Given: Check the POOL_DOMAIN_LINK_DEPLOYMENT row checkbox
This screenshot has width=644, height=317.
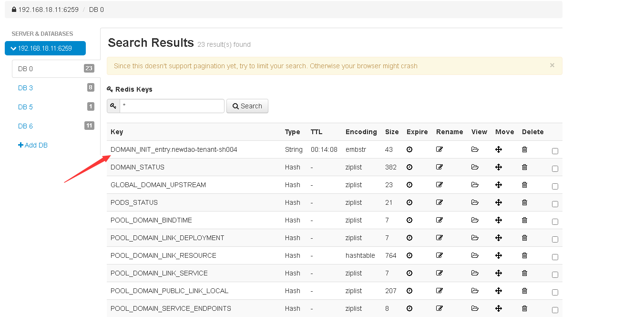Looking at the screenshot, I should pos(555,239).
